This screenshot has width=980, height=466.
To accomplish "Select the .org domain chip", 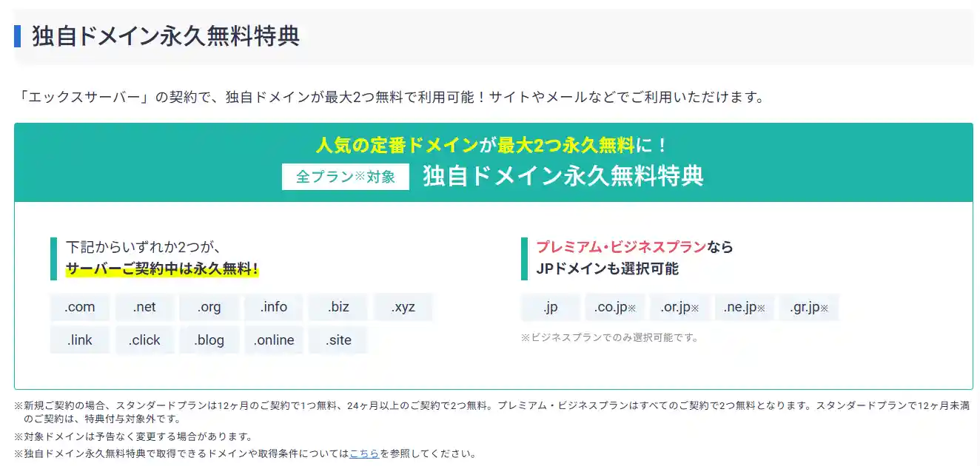I will pos(209,307).
